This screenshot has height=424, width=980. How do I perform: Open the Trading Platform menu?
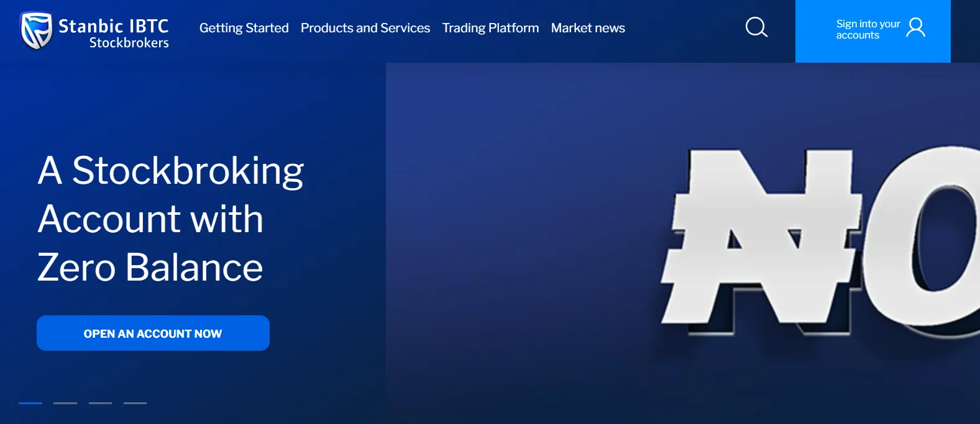coord(490,28)
